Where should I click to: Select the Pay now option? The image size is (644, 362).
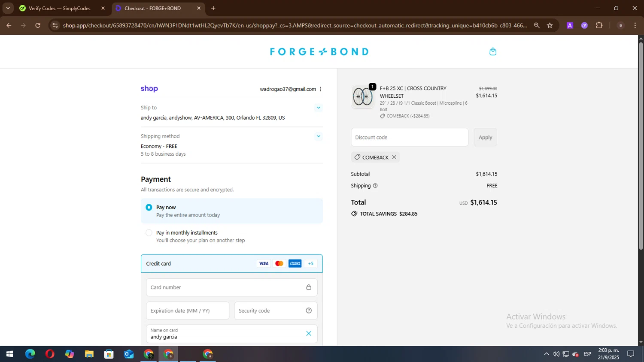tap(232, 211)
